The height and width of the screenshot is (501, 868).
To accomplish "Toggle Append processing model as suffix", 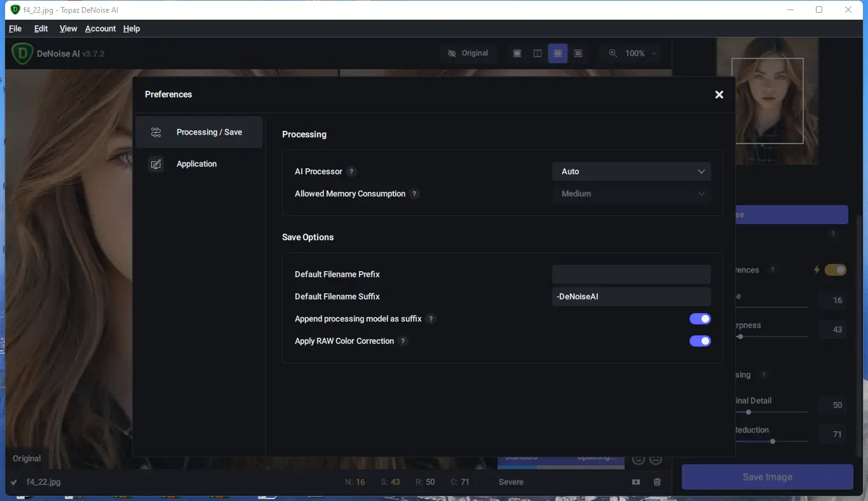I will [x=700, y=319].
